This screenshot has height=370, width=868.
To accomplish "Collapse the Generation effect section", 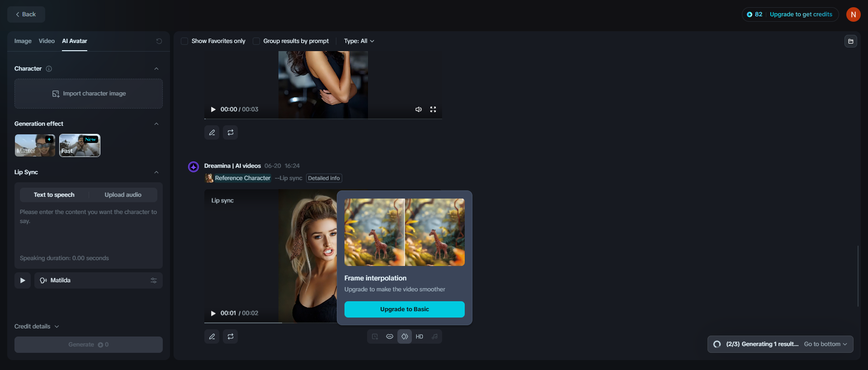I will [x=156, y=124].
